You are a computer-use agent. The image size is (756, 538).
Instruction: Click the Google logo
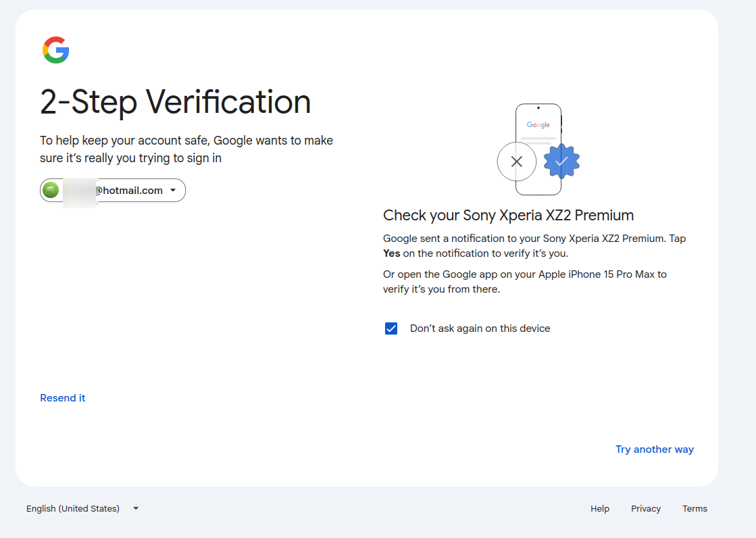click(x=56, y=50)
